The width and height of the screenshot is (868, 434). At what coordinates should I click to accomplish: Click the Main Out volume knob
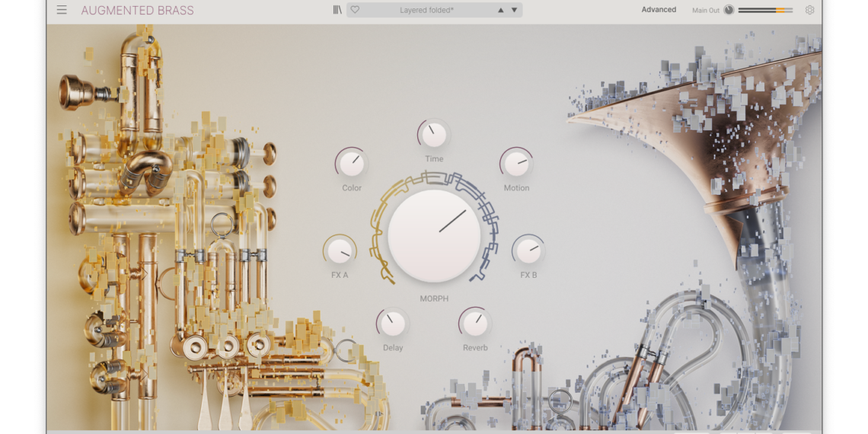pos(729,10)
